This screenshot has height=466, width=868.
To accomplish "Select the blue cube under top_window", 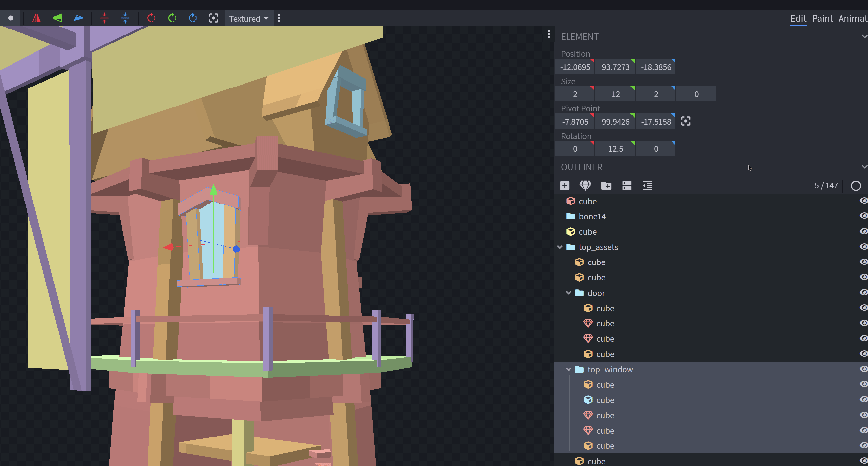I will (711, 400).
